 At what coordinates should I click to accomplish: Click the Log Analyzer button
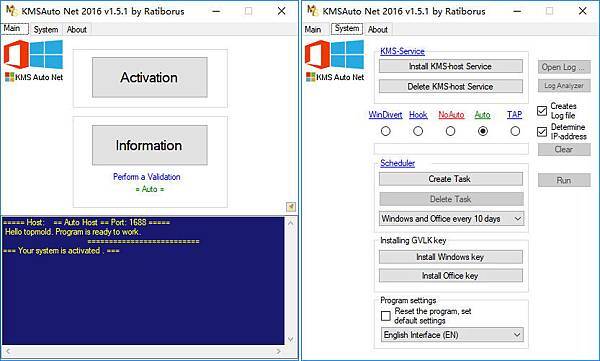pos(564,86)
